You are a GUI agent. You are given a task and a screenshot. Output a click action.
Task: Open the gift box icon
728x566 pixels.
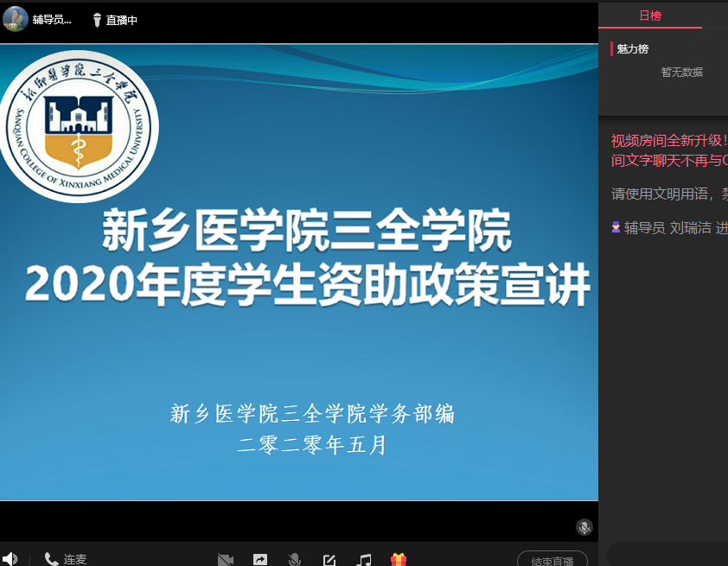point(399,560)
